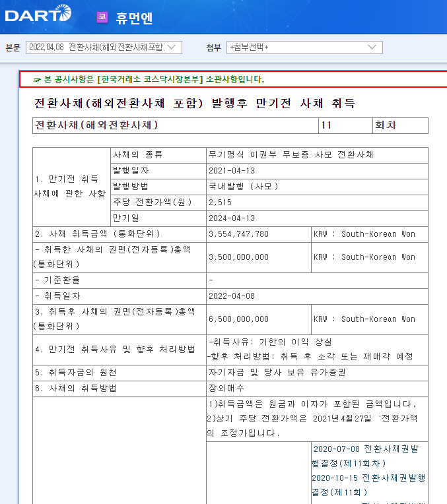
Task: Click the acquisition amount 3,554,747,780
Action: (x=238, y=234)
